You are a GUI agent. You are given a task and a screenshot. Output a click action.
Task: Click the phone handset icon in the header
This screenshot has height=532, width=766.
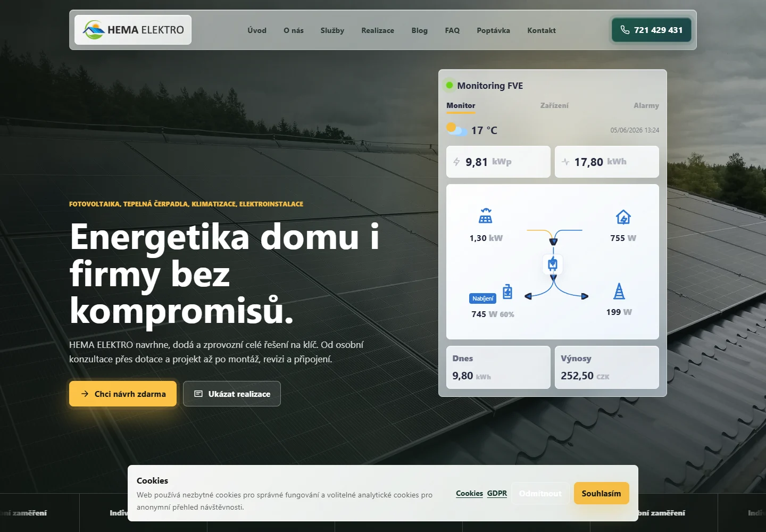[625, 30]
